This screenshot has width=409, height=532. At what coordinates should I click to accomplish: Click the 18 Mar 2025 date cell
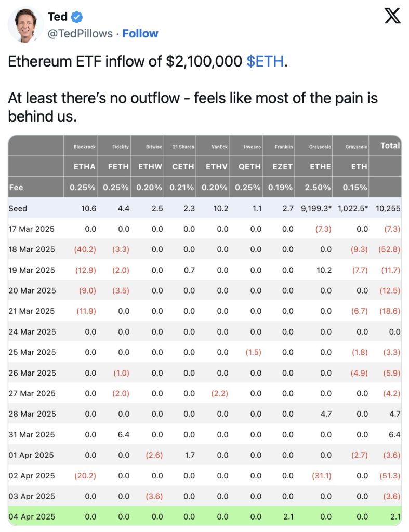pos(32,249)
